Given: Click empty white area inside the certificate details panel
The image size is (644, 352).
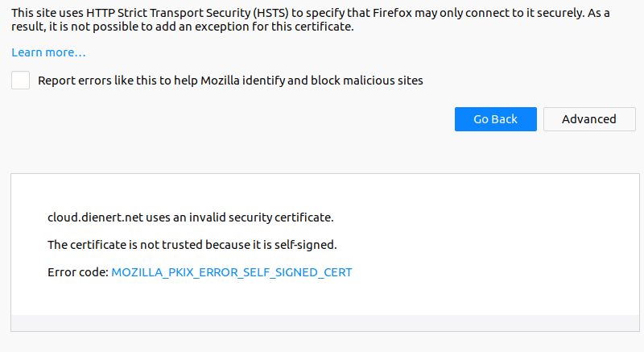Looking at the screenshot, I should (x=483, y=242).
